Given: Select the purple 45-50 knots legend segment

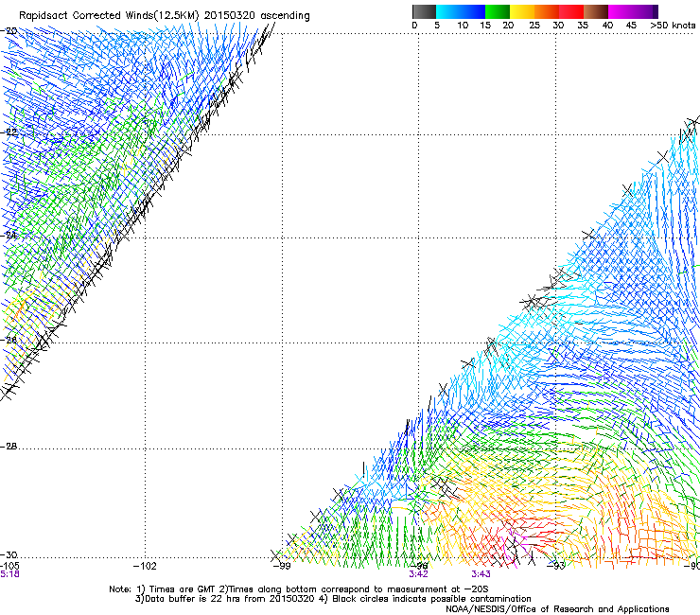Looking at the screenshot, I should pyautogui.click(x=645, y=11).
